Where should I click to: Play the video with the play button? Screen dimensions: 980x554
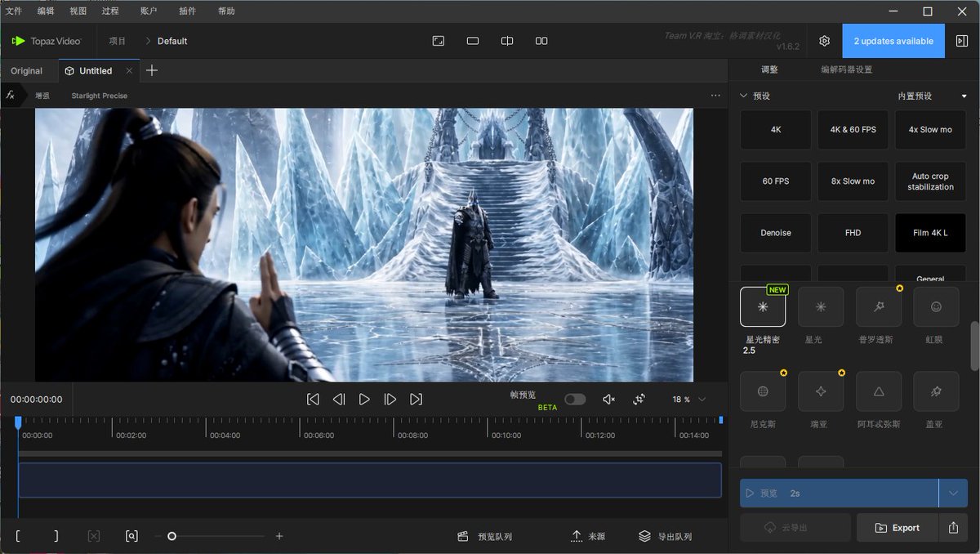[x=364, y=399]
